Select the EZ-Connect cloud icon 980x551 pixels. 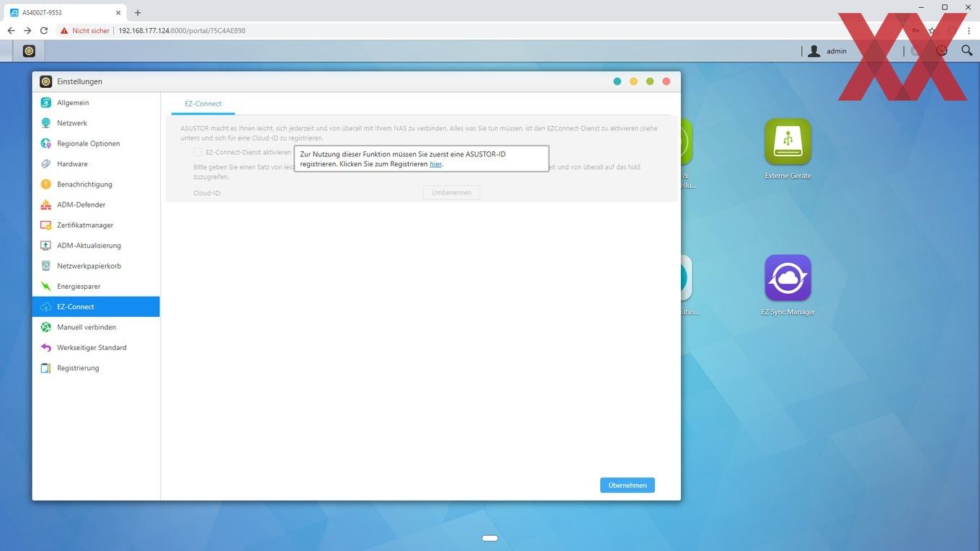coord(46,307)
